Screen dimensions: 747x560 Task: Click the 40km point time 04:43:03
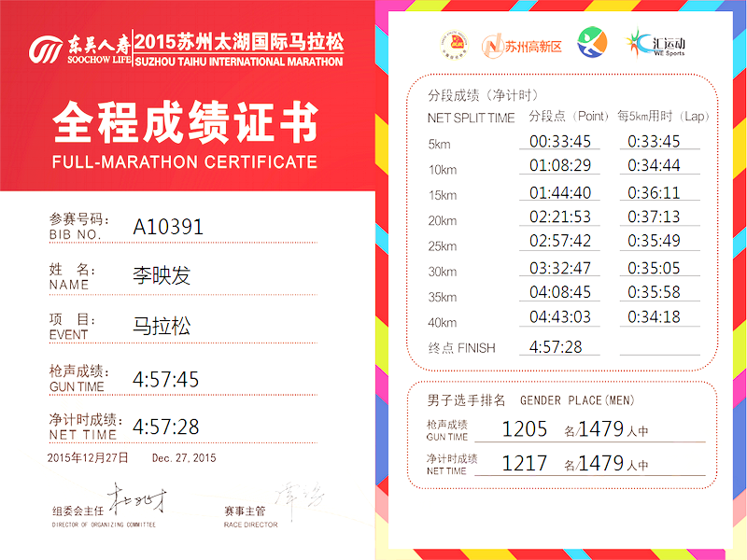pyautogui.click(x=560, y=316)
